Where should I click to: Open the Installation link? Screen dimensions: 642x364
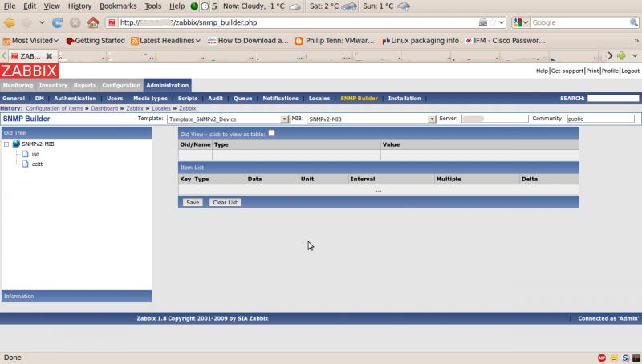(404, 98)
